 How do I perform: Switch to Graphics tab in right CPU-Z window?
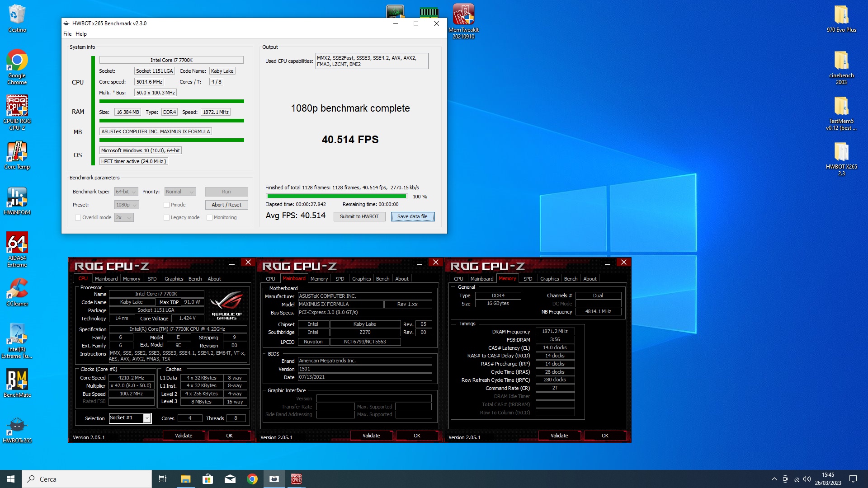coord(549,279)
